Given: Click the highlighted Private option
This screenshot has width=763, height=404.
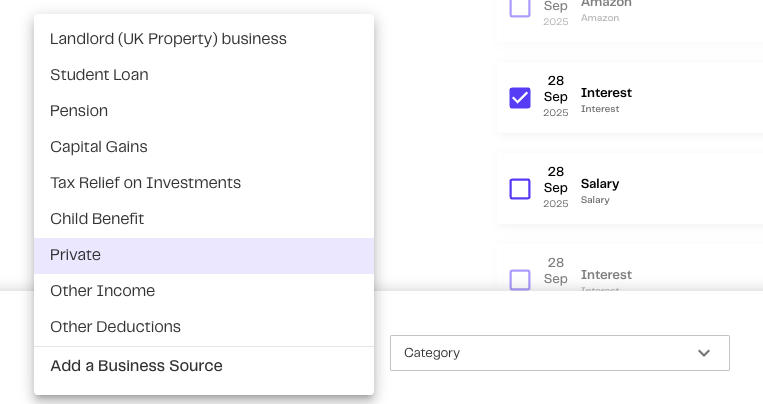Looking at the screenshot, I should [76, 255].
